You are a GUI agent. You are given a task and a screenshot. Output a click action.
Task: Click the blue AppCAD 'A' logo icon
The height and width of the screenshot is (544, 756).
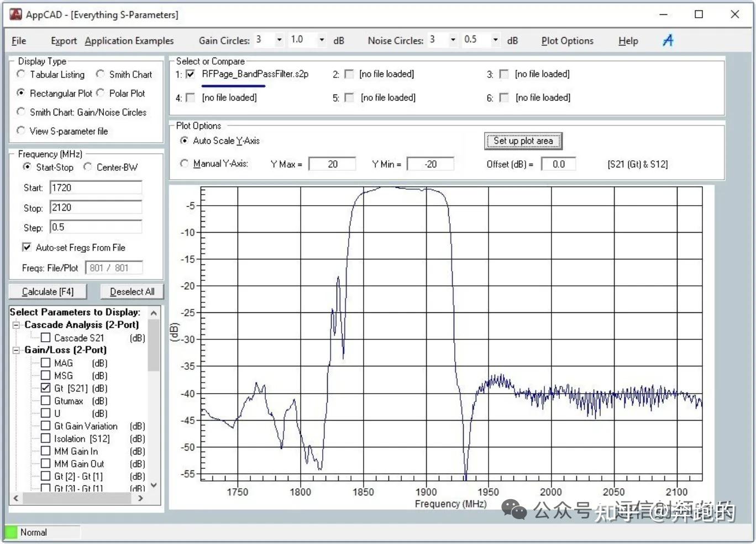[x=668, y=40]
